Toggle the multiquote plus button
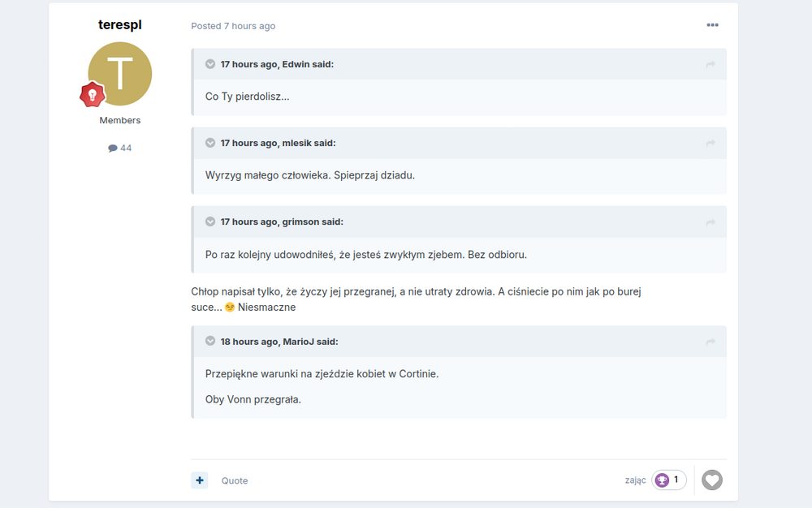Image resolution: width=812 pixels, height=508 pixels. pos(200,480)
